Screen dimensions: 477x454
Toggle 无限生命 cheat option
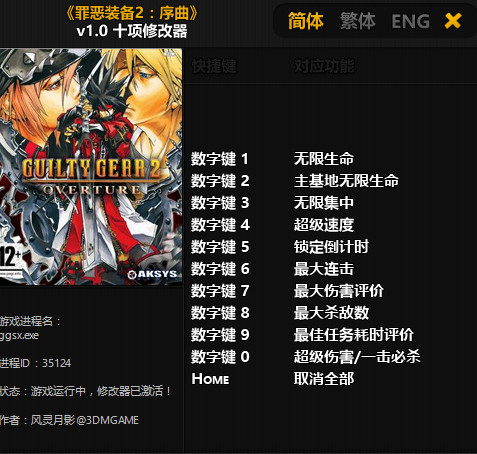pyautogui.click(x=324, y=159)
